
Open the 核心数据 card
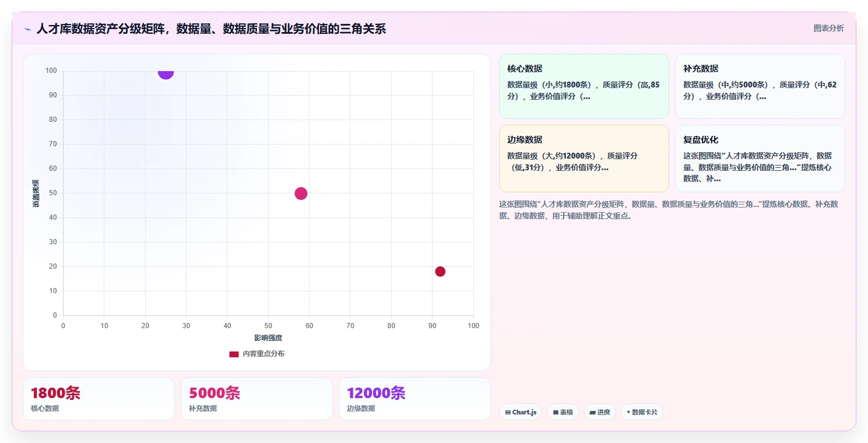[584, 86]
